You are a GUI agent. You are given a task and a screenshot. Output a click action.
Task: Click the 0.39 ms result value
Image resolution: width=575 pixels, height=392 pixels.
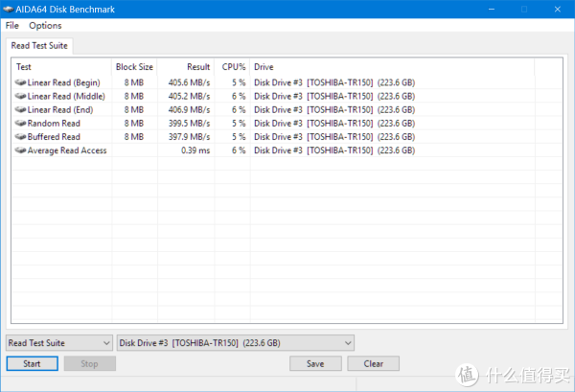[x=195, y=150]
